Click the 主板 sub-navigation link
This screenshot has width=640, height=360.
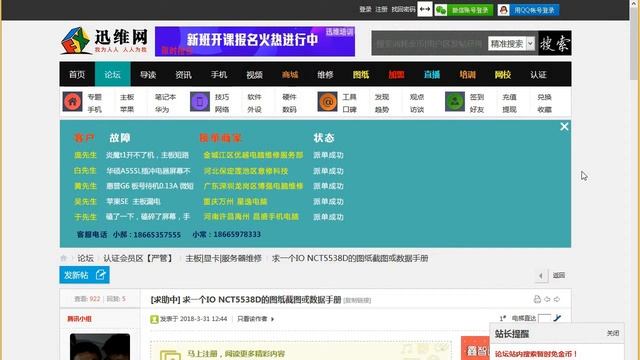point(127,97)
